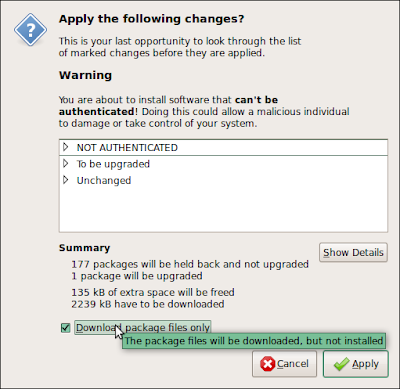Image resolution: width=400 pixels, height=389 pixels.
Task: Apply the marked changes
Action: [x=356, y=364]
